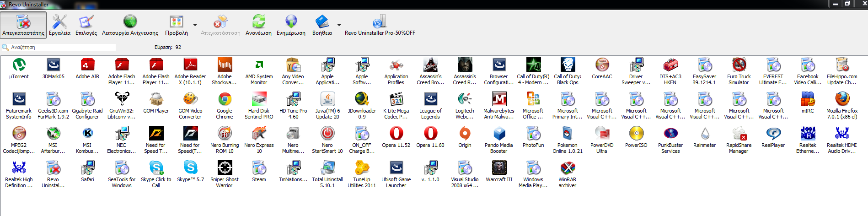Select K-Lite Mega Codec Pack
Image resolution: width=868 pixels, height=216 pixels.
(x=396, y=99)
